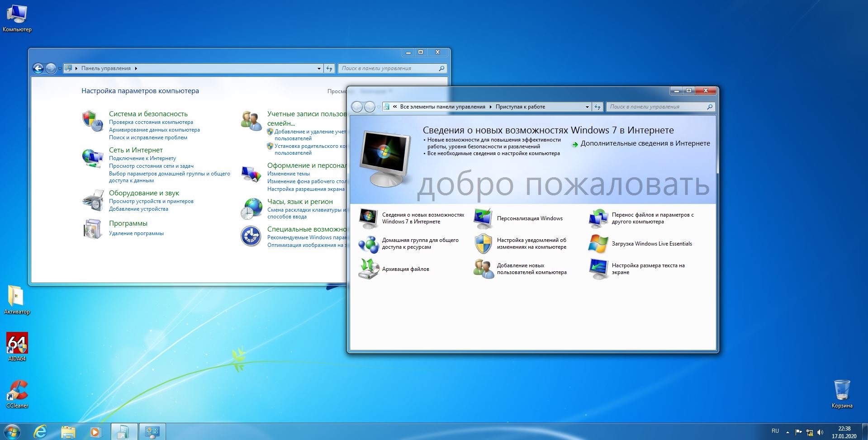The image size is (868, 440).
Task: Focus search box in Приступая к работе window
Action: pos(660,107)
